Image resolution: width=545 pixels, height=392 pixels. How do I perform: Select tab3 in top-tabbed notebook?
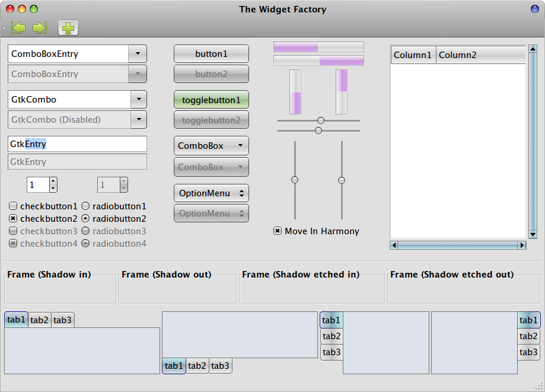tap(62, 320)
